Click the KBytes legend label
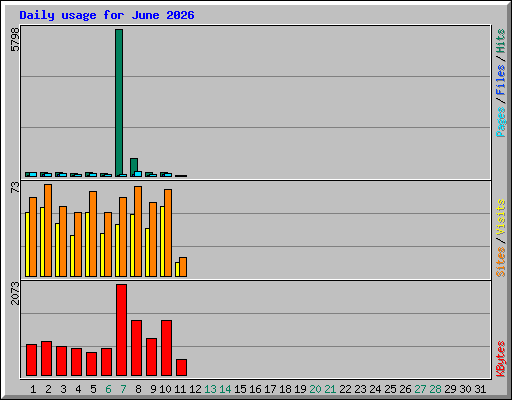This screenshot has width=512, height=400. pyautogui.click(x=501, y=359)
